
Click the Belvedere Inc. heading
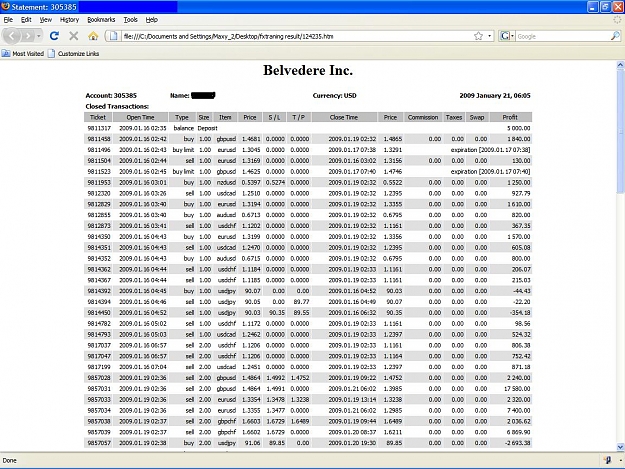pos(308,70)
